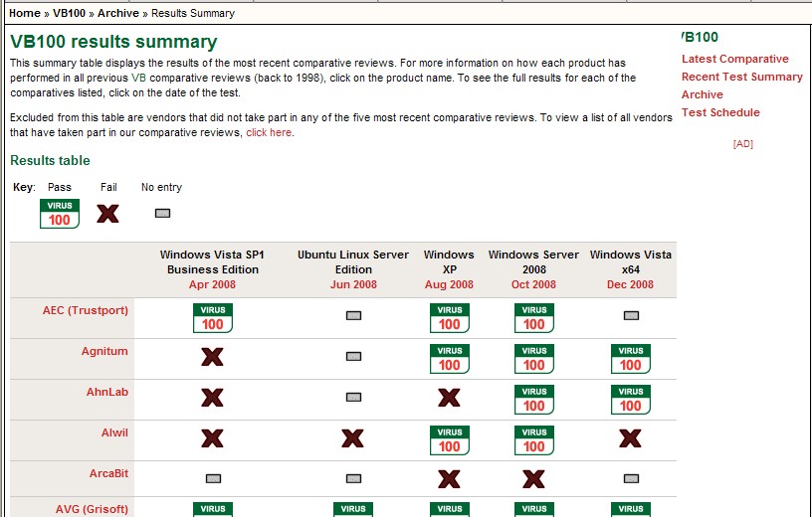Image resolution: width=812 pixels, height=517 pixels.
Task: Open the Latest Comparative sidebar link
Action: point(734,59)
